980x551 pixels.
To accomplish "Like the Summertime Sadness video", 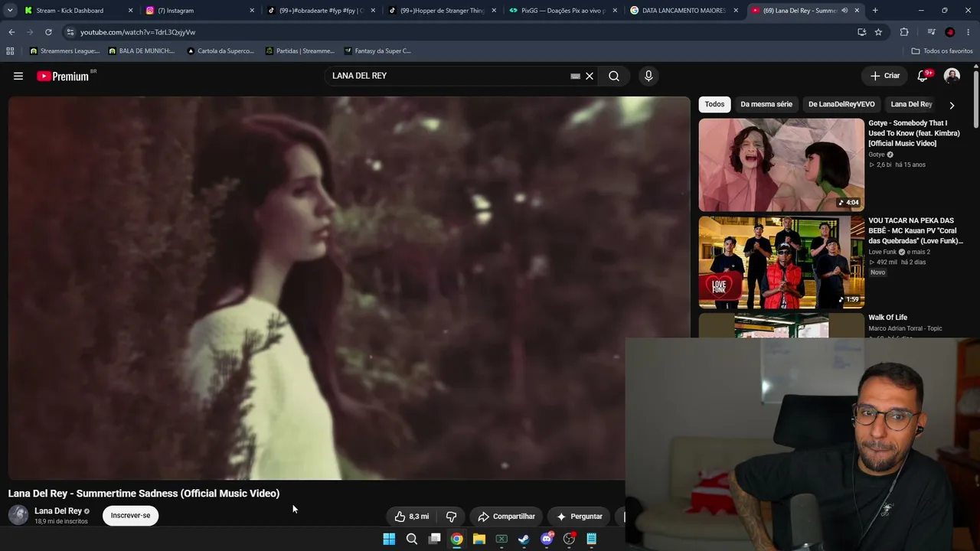I will tap(412, 517).
